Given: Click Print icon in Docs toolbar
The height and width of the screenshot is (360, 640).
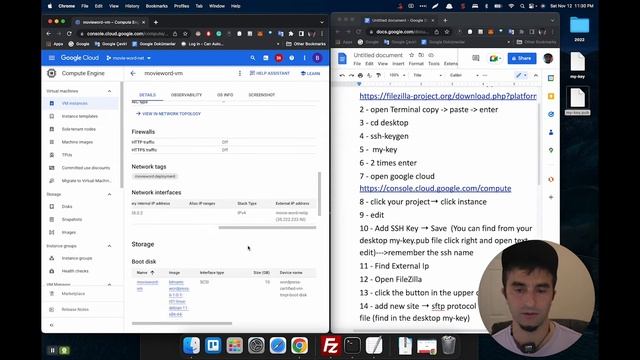Looking at the screenshot, I should click(x=360, y=75).
